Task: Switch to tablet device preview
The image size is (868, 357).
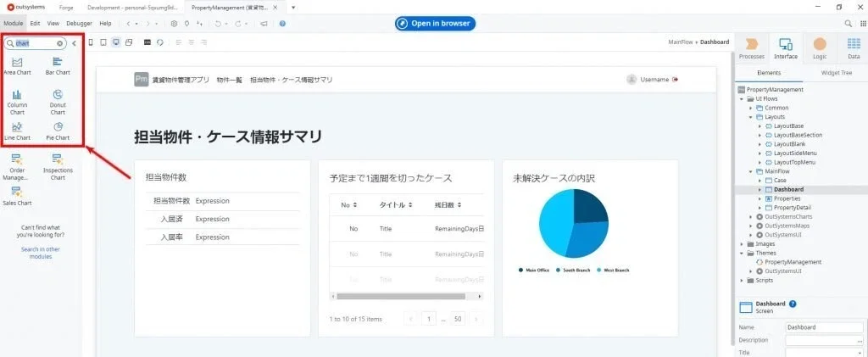Action: (103, 42)
